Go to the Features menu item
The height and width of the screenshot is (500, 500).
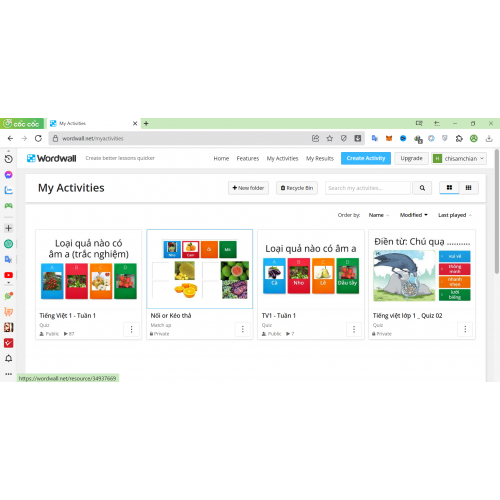point(248,158)
